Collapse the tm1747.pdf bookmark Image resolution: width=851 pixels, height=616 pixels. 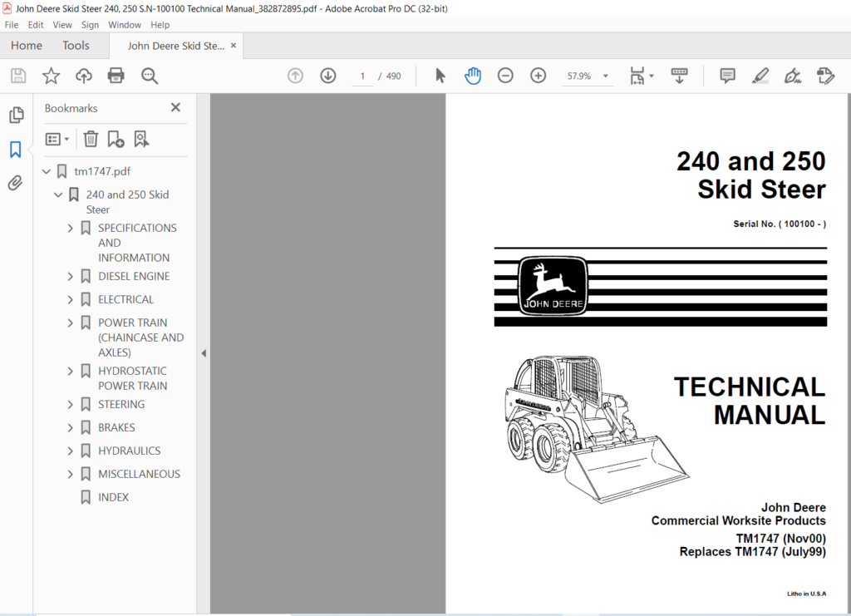47,171
